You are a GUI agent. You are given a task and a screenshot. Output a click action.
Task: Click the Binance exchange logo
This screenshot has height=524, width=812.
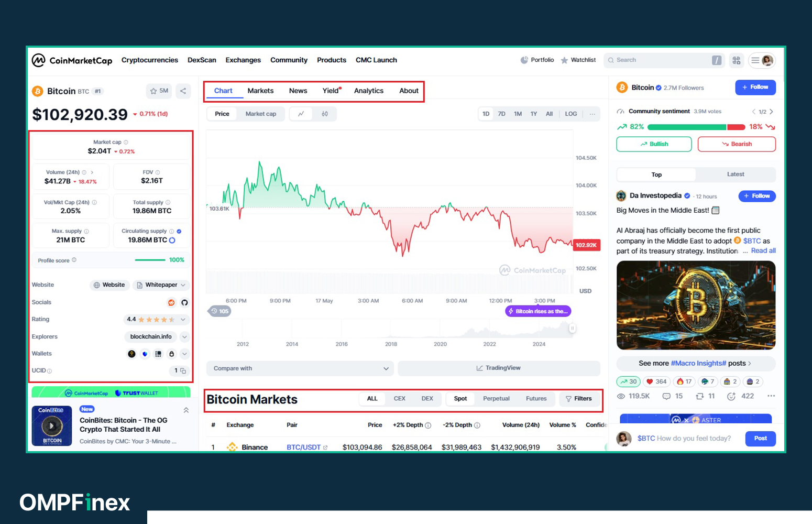point(232,447)
